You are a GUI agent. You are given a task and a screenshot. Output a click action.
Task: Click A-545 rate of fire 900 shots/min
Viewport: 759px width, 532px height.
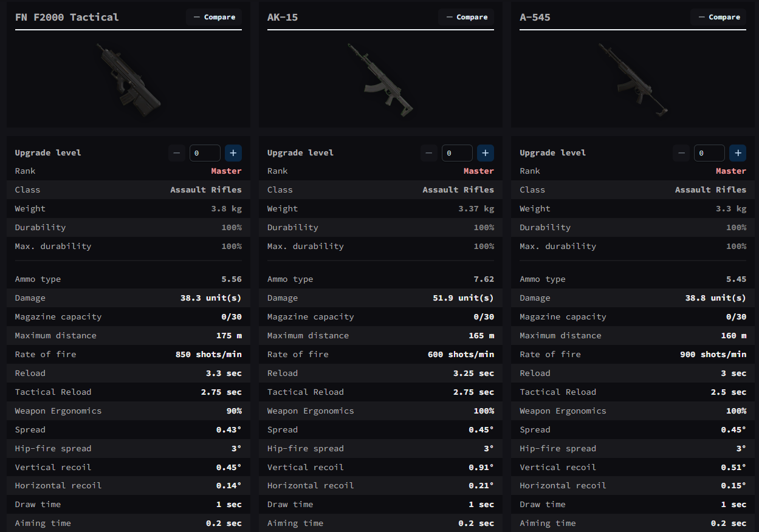[713, 355]
